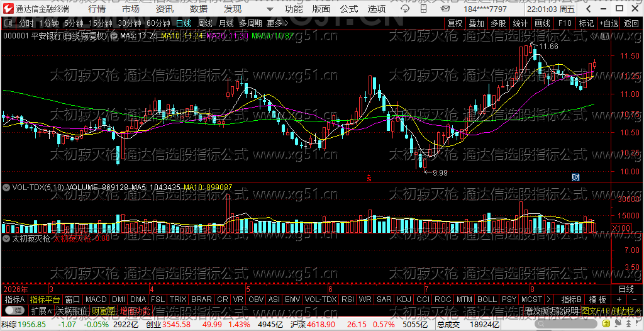The height and width of the screenshot is (331, 644).
Task: Select the RSI indicator tab
Action: (347, 300)
